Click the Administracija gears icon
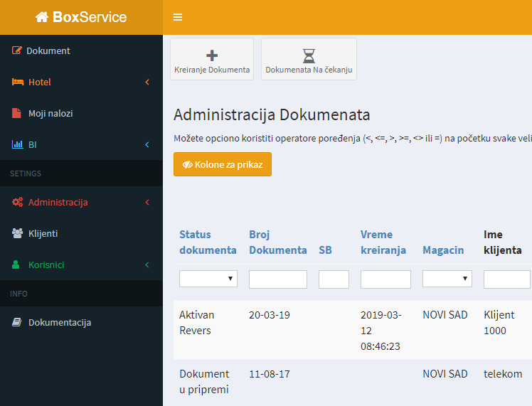532x406 pixels. tap(17, 202)
